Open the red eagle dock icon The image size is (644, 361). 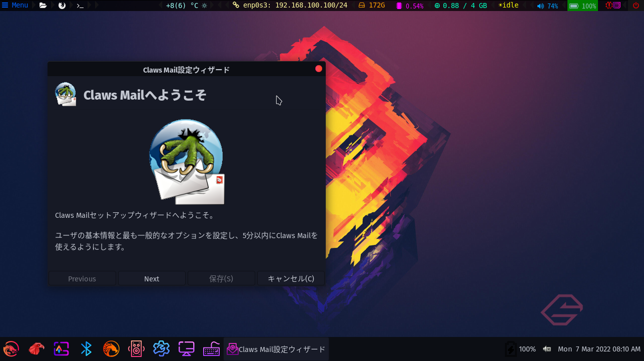[36, 348]
